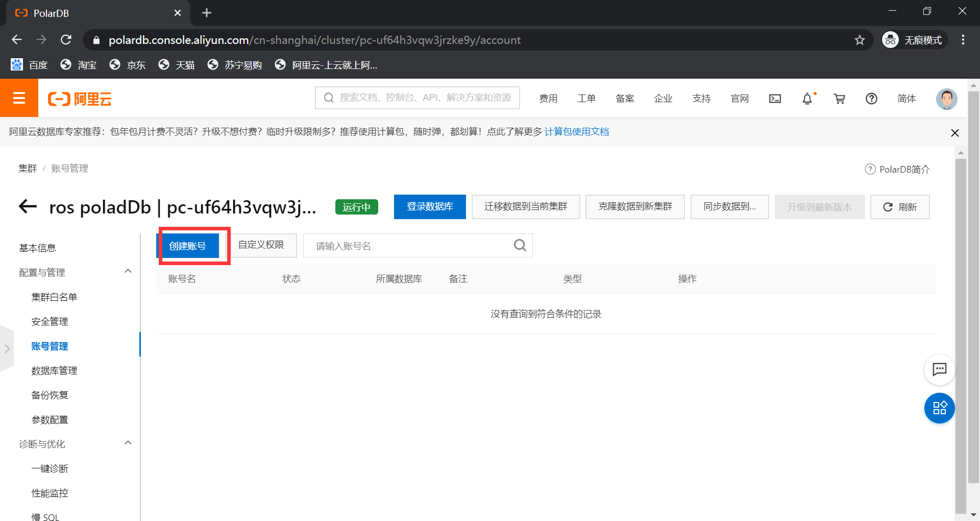This screenshot has width=980, height=521.
Task: Focus the address bar URL
Action: [x=314, y=40]
